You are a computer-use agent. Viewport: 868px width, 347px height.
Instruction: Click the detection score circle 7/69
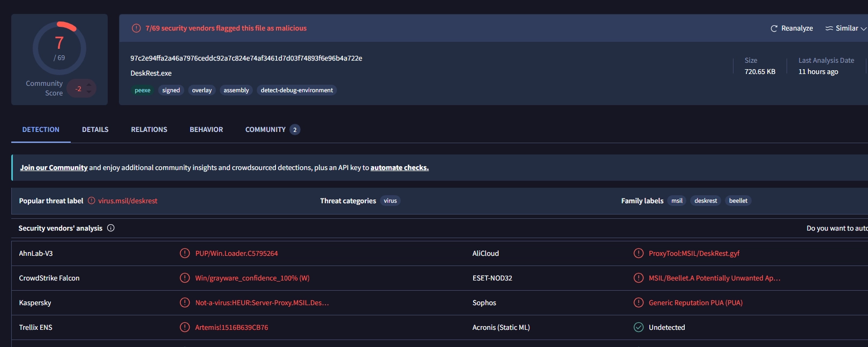click(x=59, y=48)
